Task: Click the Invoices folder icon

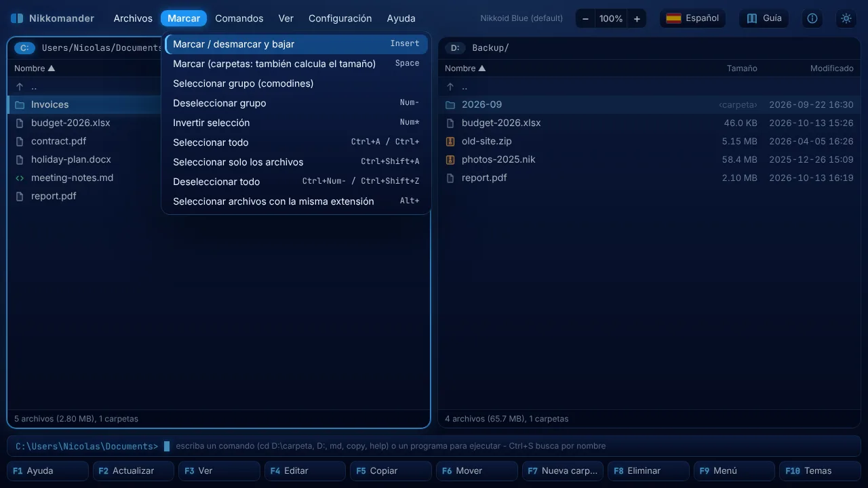Action: 20,105
